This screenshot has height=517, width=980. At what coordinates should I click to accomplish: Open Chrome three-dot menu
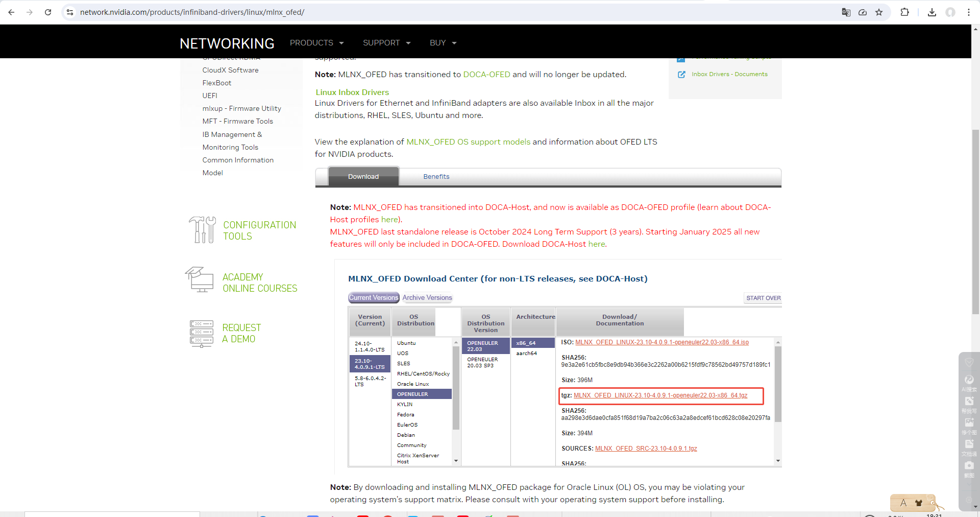click(x=968, y=12)
